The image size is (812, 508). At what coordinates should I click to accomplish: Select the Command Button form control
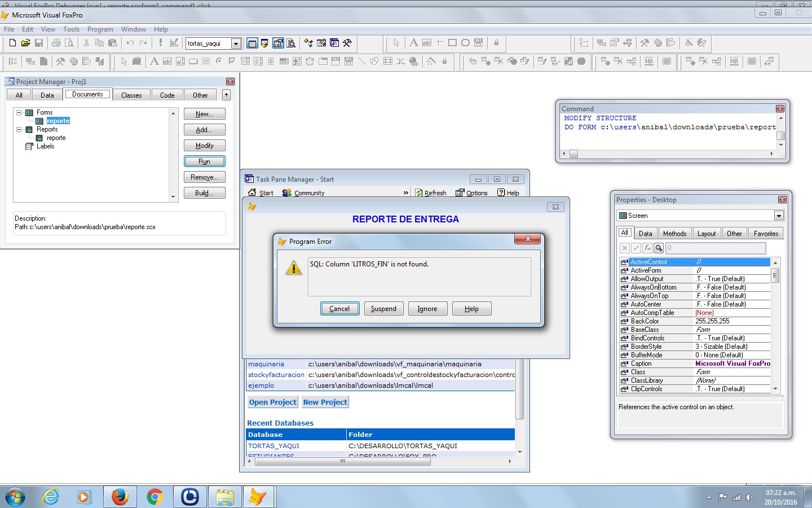(193, 61)
